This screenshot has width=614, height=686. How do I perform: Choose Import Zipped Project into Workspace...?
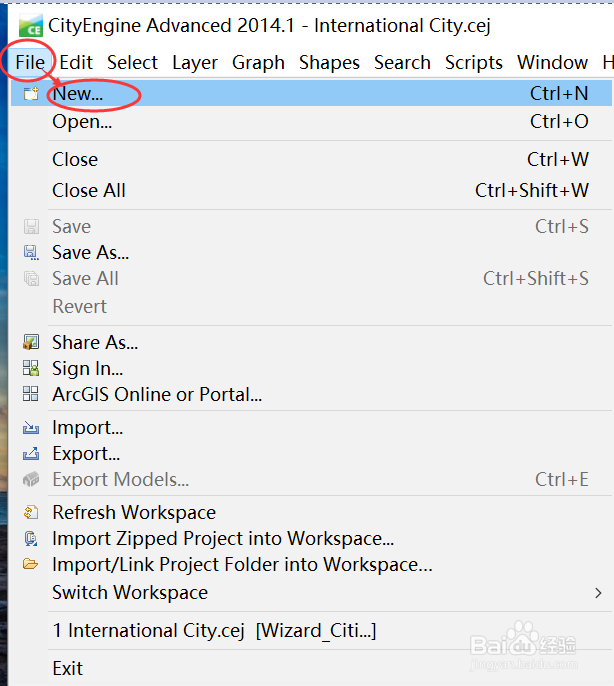click(x=311, y=539)
